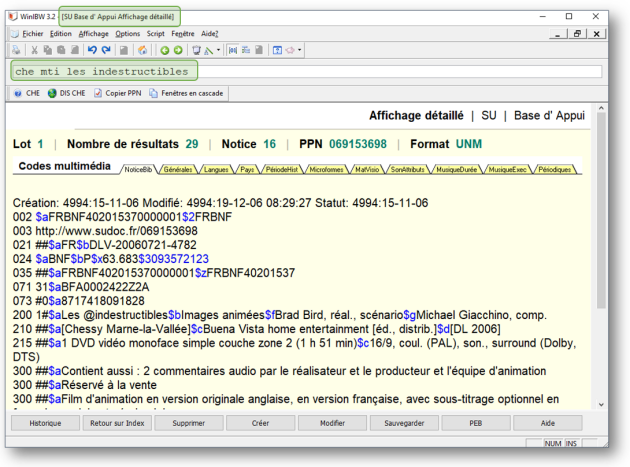This screenshot has width=630, height=467.
Task: Click the blue Redo arrow
Action: [106, 50]
